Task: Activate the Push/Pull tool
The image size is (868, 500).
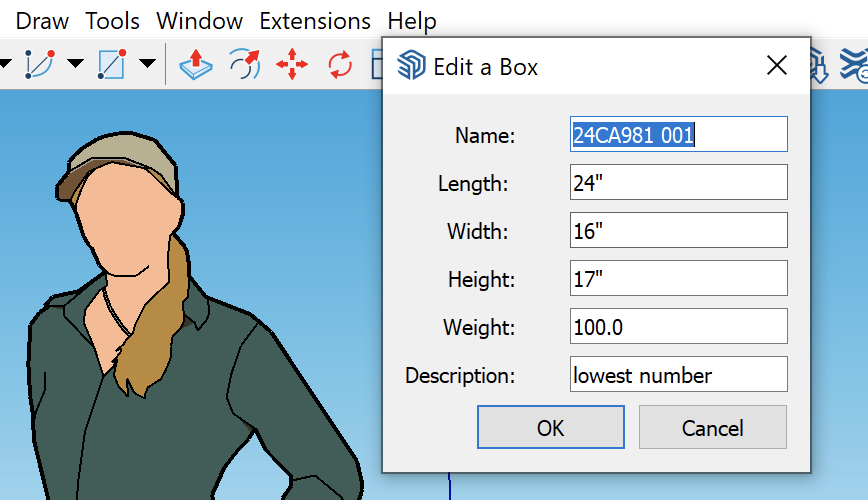Action: pyautogui.click(x=196, y=65)
